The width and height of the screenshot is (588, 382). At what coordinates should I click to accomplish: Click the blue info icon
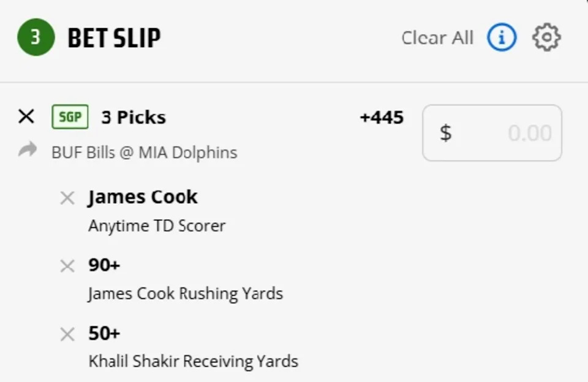[x=502, y=38]
